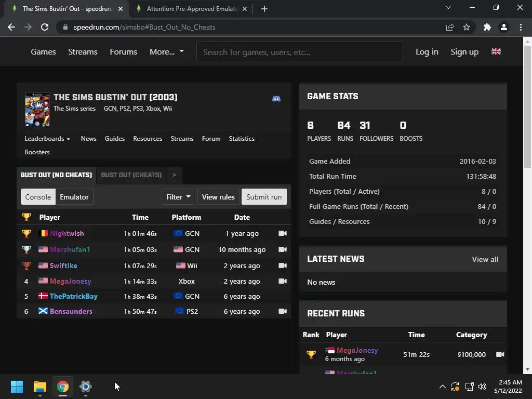Open The Sims series link
Screen dimensions: 532x399
pyautogui.click(x=75, y=109)
